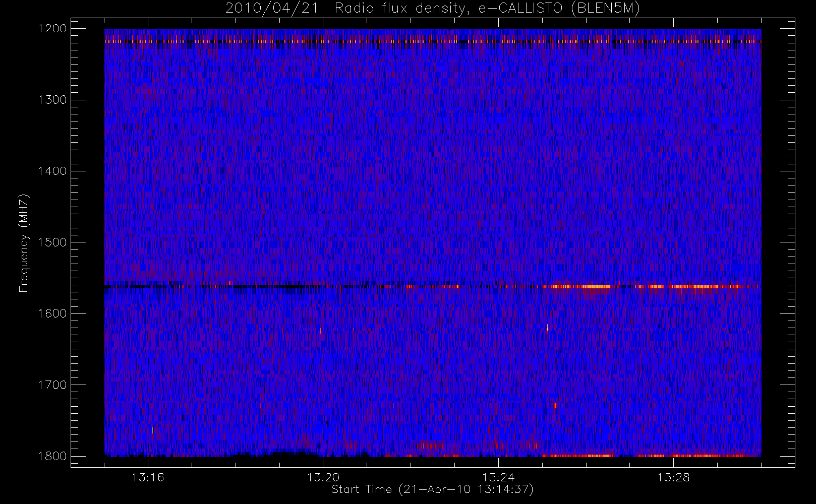816x504 pixels.
Task: Click the 'Start Time (21-Apr-10 13:14:37)' label
Action: pyautogui.click(x=432, y=489)
